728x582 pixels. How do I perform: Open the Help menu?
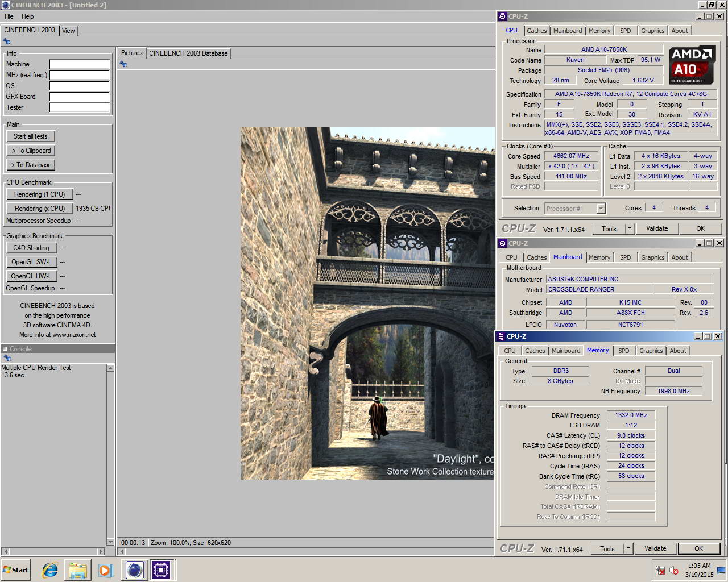tap(28, 16)
